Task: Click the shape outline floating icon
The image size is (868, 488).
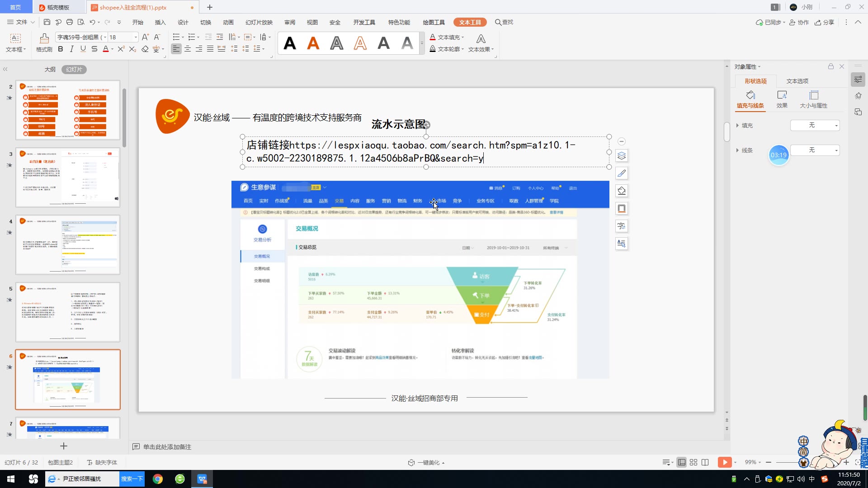Action: [x=622, y=208]
